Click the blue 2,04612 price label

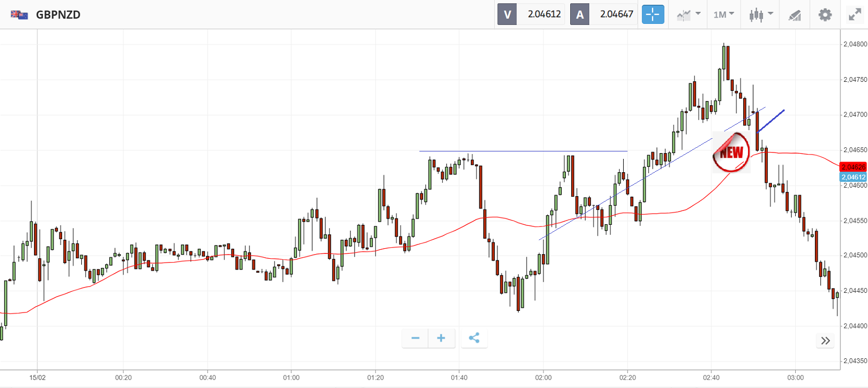(853, 177)
